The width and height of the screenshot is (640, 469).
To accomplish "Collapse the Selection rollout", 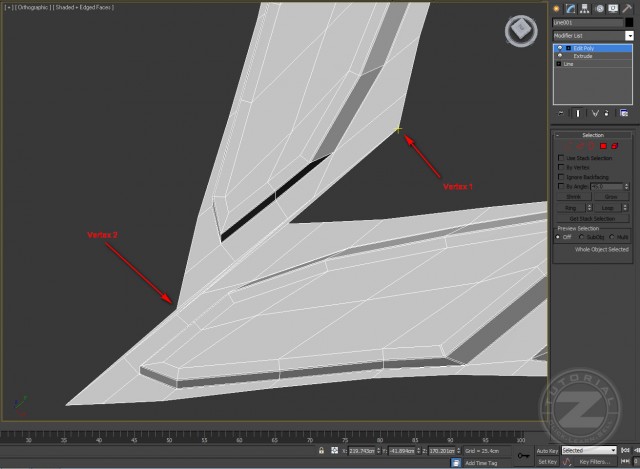I will coord(593,135).
